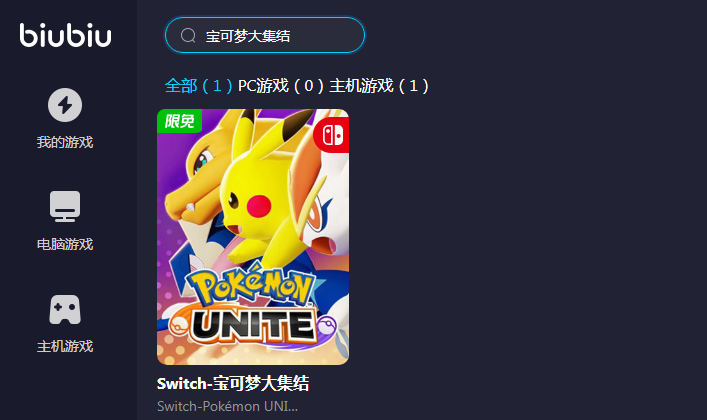Screen dimensions: 707x420
Task: Click the Pokémon UNITE logo on cover
Action: (x=252, y=305)
